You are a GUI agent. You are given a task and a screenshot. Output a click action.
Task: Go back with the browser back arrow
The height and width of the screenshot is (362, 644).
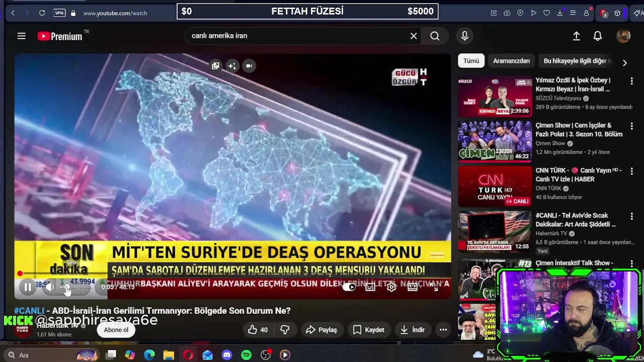coord(13,13)
